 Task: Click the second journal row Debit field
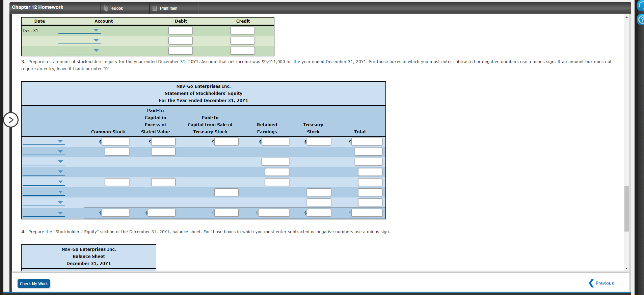point(181,41)
